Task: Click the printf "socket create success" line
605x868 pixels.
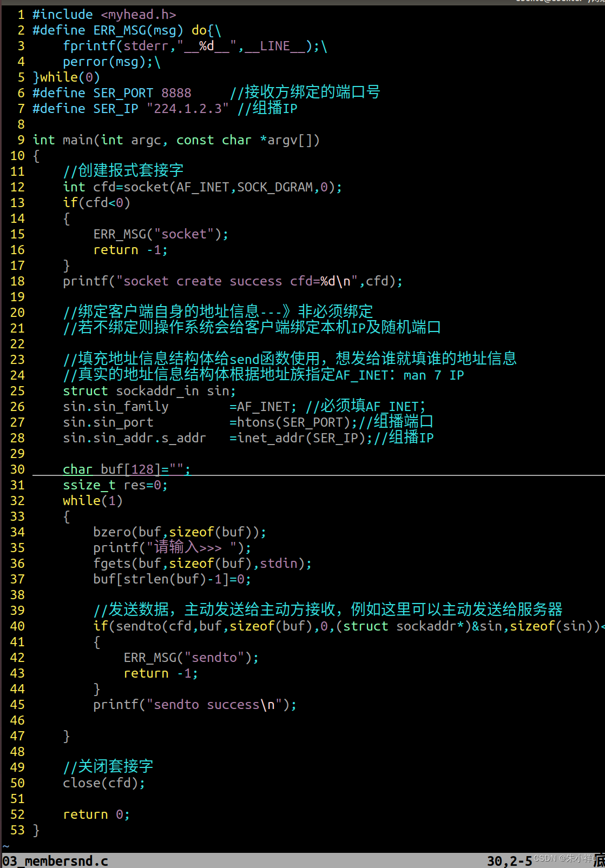Action: 233,281
